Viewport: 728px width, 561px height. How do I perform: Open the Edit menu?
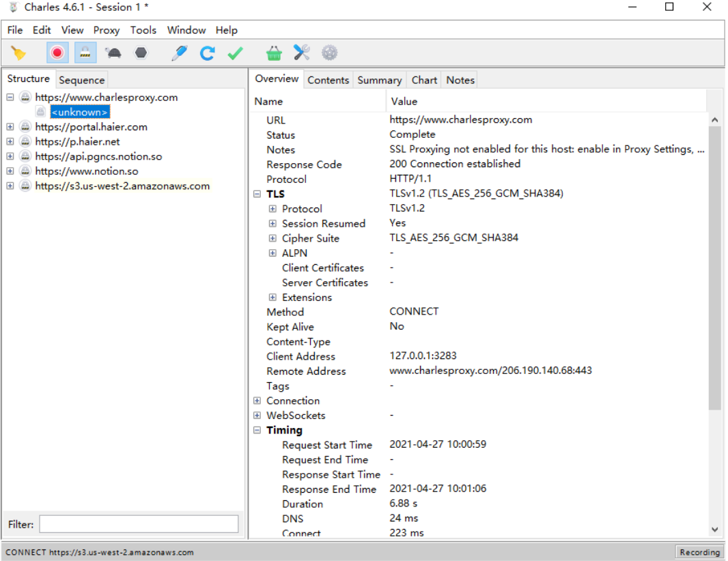coord(42,30)
